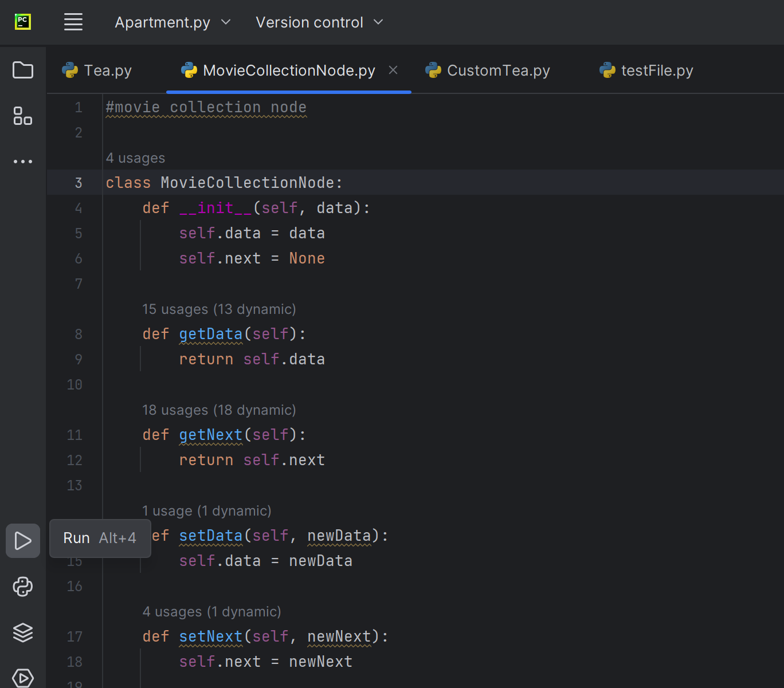The height and width of the screenshot is (688, 784).
Task: Click '1 usage (1 dynamic)' hint
Action: point(207,511)
